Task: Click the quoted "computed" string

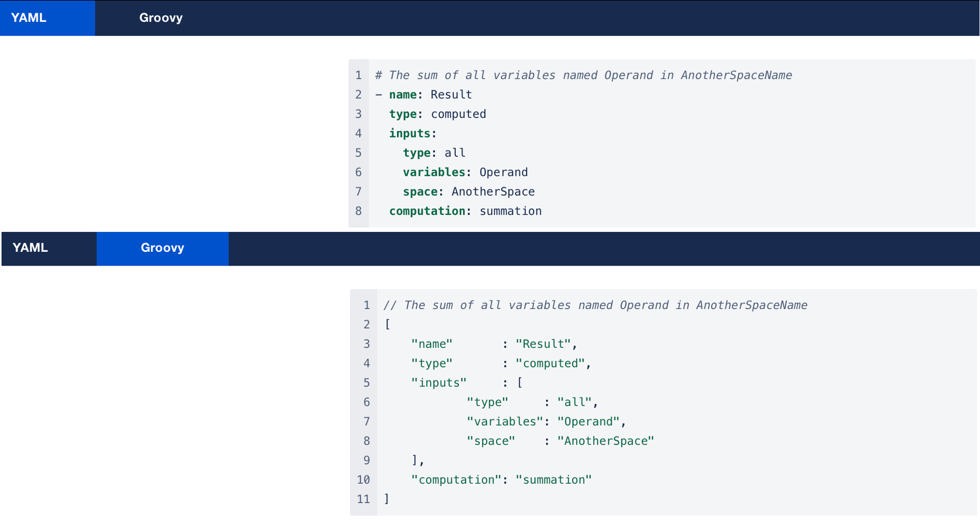Action: 550,364
